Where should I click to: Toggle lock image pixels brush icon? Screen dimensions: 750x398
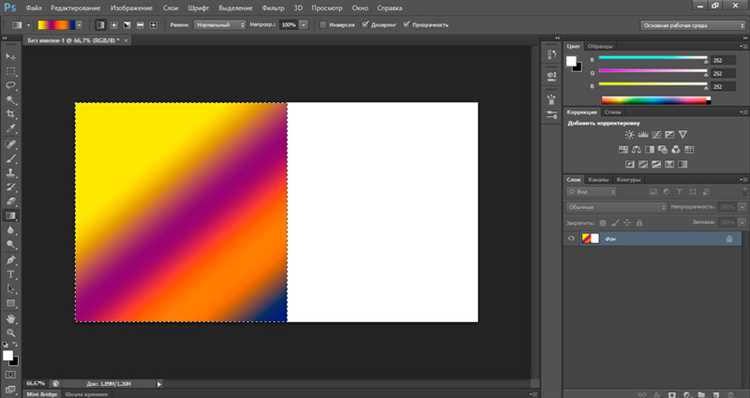pos(615,223)
